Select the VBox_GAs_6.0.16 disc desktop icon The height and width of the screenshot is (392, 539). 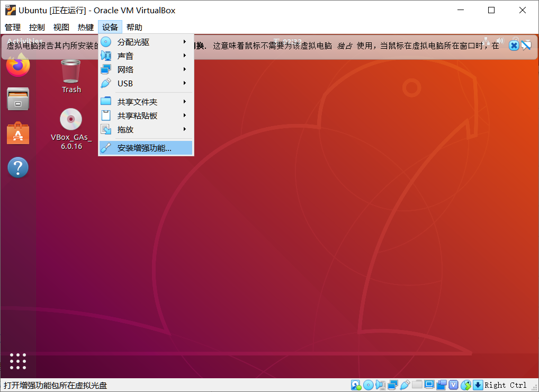71,129
